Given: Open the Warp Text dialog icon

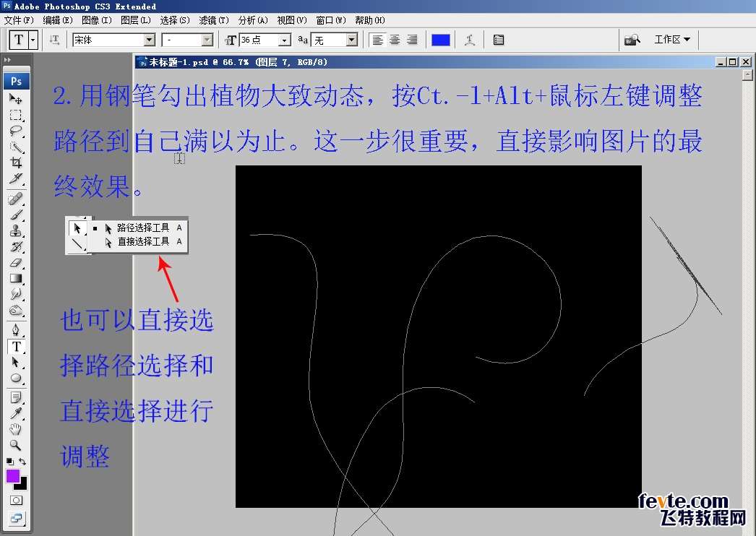Looking at the screenshot, I should tap(470, 40).
